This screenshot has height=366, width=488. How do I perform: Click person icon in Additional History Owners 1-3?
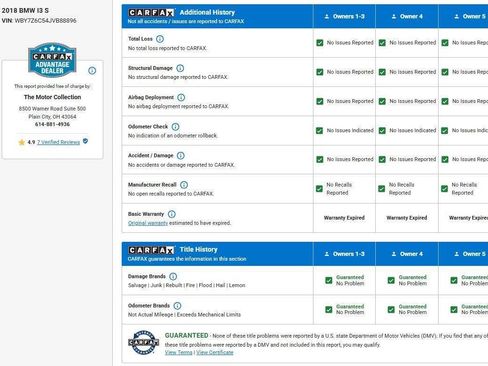[x=327, y=16]
